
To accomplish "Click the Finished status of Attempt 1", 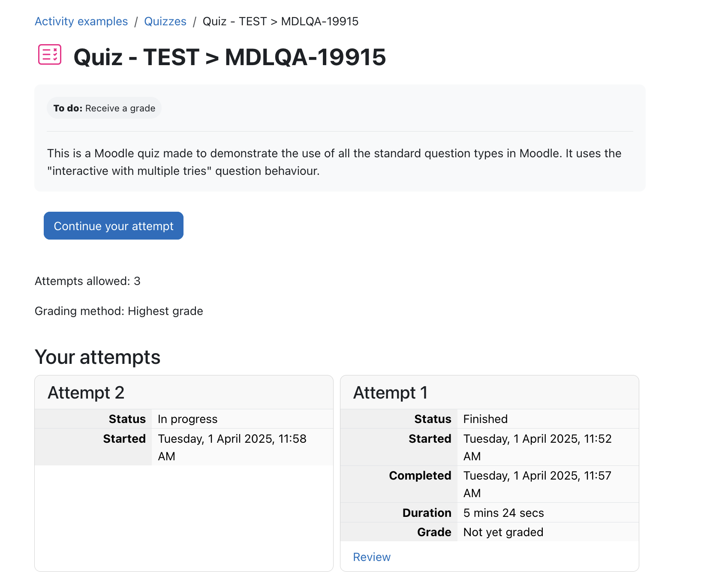I will pos(485,419).
